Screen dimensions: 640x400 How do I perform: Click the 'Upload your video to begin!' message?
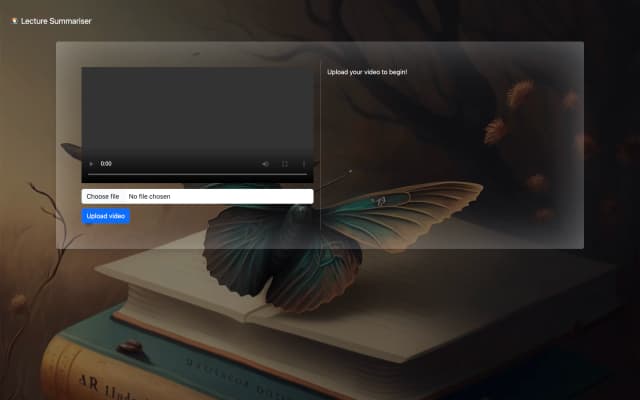tap(367, 72)
